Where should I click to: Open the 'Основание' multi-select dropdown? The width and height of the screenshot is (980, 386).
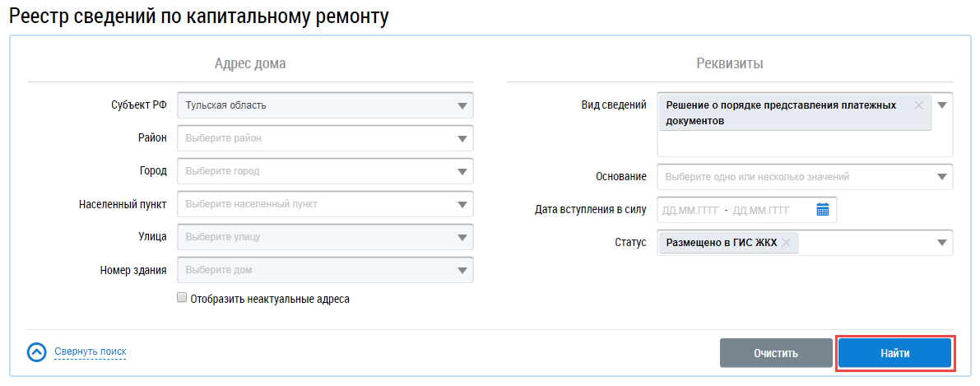[941, 177]
